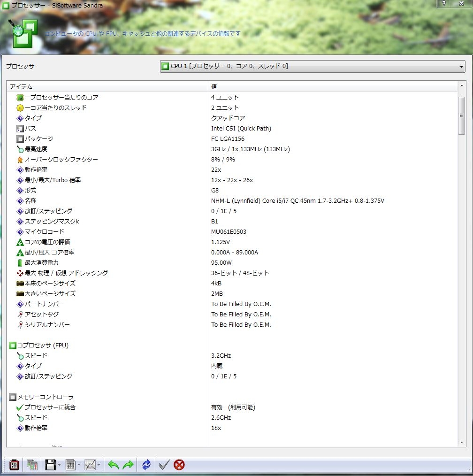Refresh with the blue circular arrows icon
The width and height of the screenshot is (473, 476).
[x=146, y=465]
